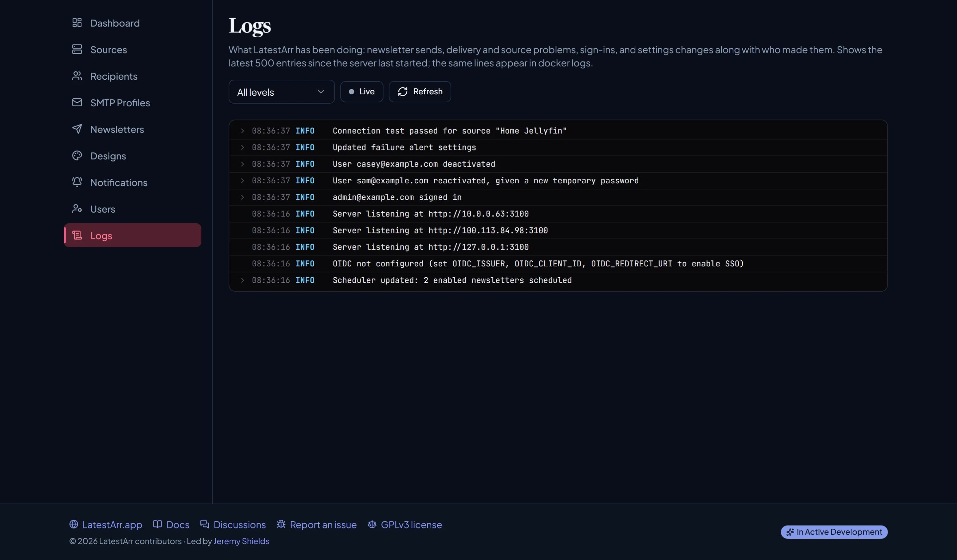The height and width of the screenshot is (560, 957).
Task: Visit the Jeremy Shields link
Action: pos(241,541)
